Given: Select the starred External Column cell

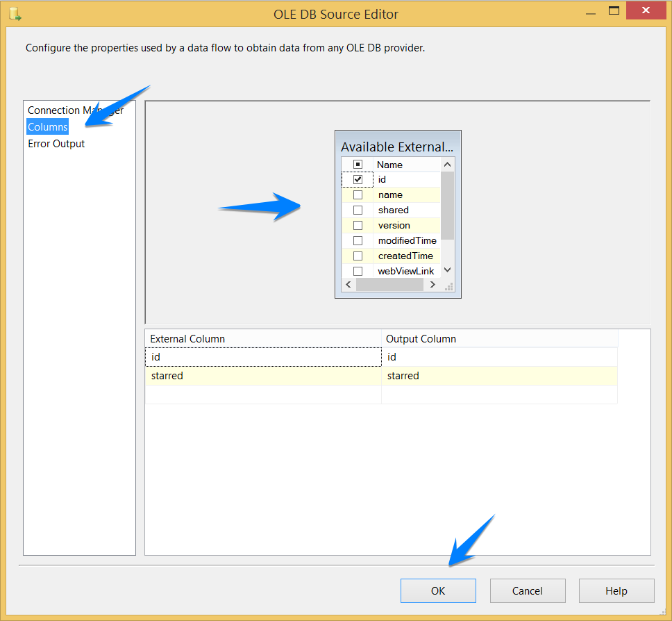Looking at the screenshot, I should (263, 376).
